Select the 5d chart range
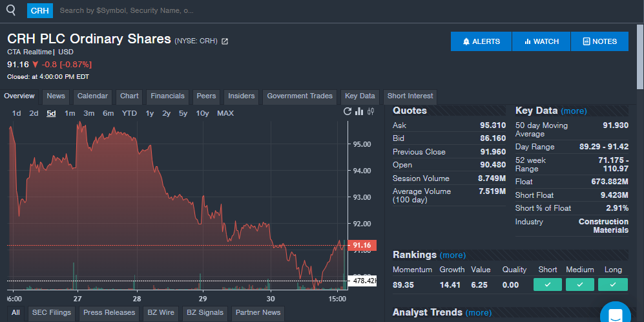The height and width of the screenshot is (322, 644). tap(51, 114)
